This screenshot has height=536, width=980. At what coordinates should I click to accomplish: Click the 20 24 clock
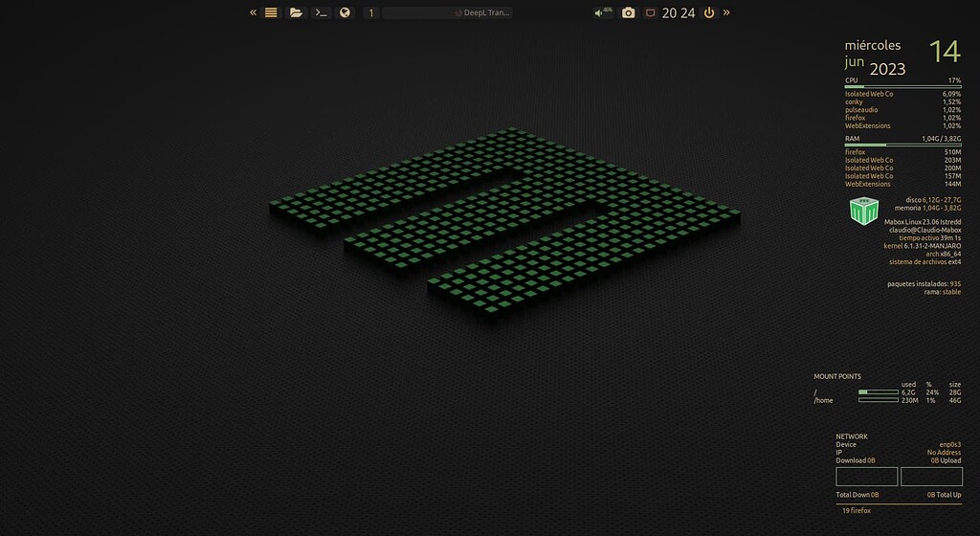[x=679, y=12]
